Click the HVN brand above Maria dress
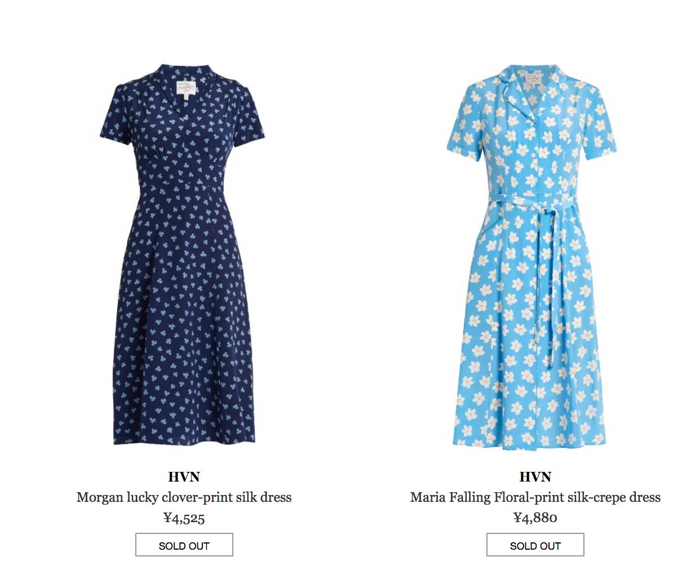 [535, 477]
